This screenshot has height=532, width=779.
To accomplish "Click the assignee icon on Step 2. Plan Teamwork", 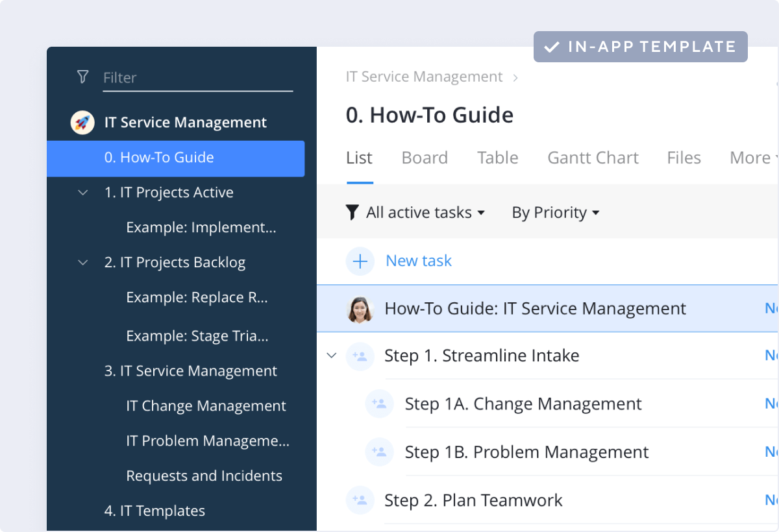I will 360,500.
